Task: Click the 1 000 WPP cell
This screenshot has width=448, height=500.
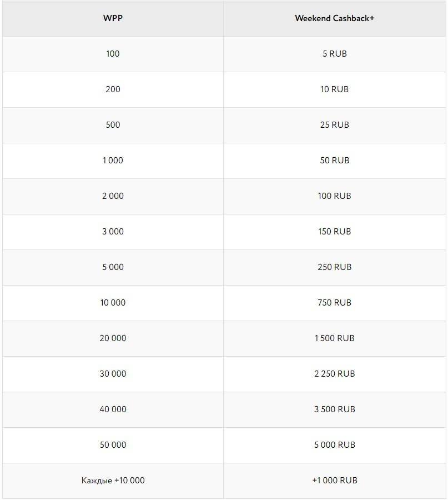Action: click(113, 161)
